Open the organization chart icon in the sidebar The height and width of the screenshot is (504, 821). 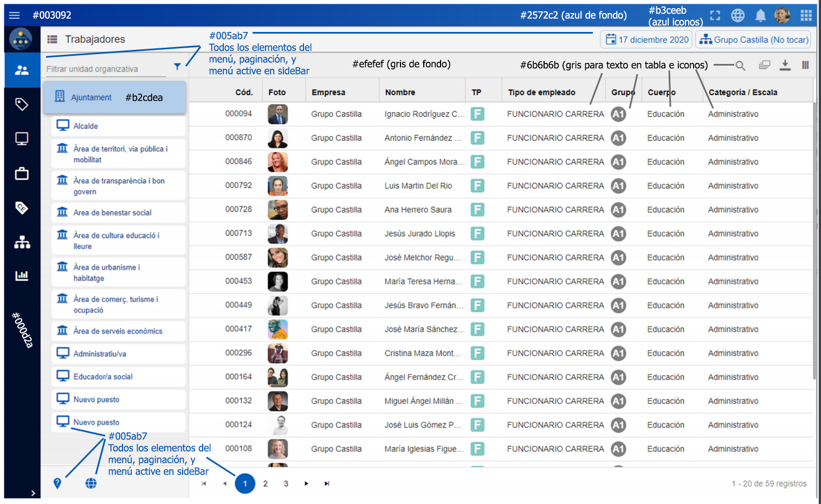coord(22,242)
